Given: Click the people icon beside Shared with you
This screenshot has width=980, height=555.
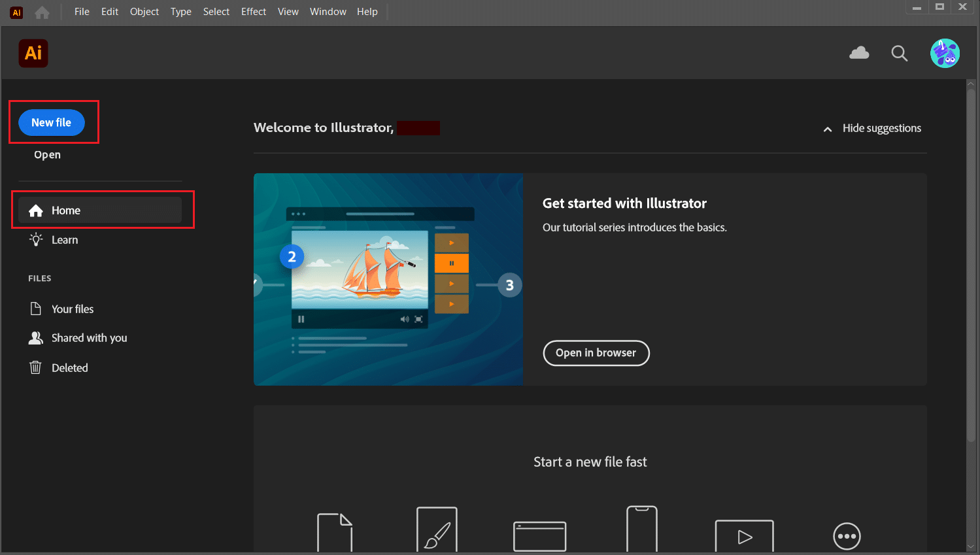Looking at the screenshot, I should 35,337.
